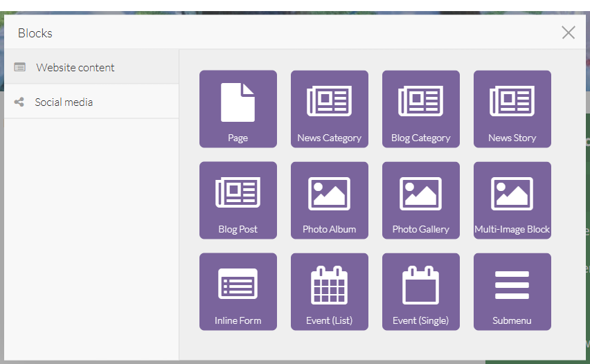Switch to the Social media category

[64, 102]
